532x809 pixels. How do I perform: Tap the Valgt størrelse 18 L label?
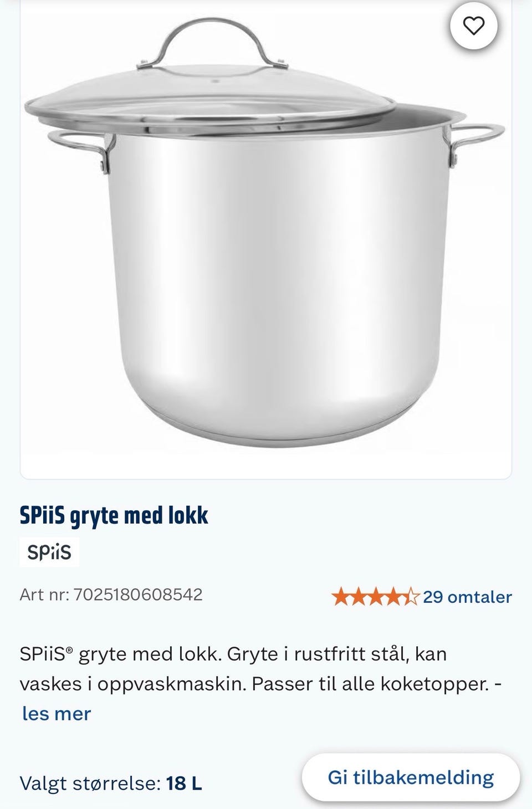pos(111,784)
